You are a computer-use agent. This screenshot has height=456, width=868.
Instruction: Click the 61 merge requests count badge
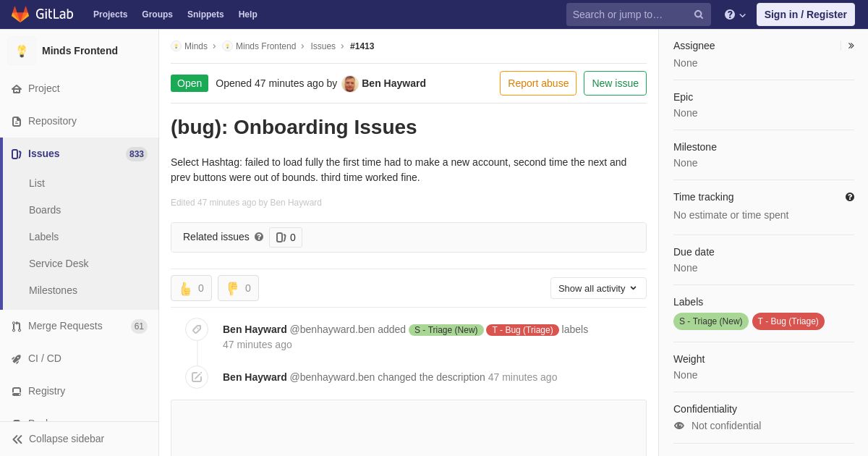point(139,326)
